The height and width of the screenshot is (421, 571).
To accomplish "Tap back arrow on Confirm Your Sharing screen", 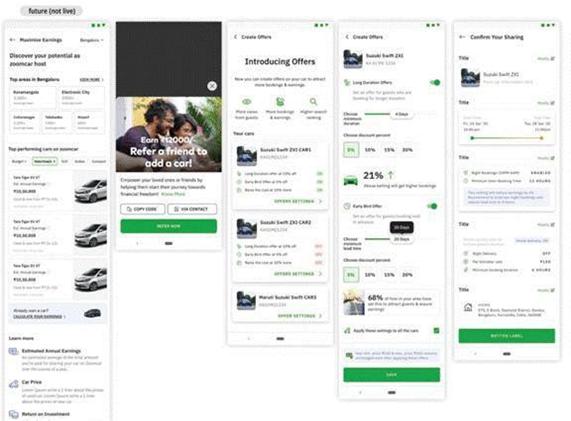I will (x=462, y=37).
